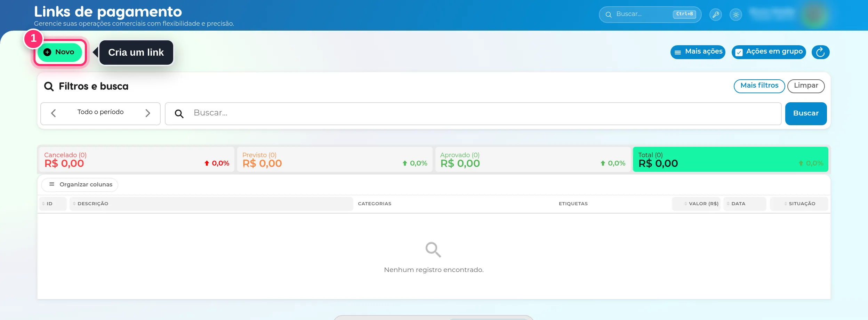Sort by the Data column header
This screenshot has width=868, height=320.
click(745, 204)
